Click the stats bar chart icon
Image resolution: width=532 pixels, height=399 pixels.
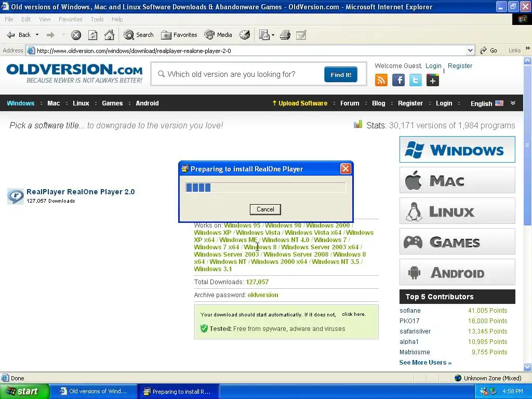click(x=358, y=124)
